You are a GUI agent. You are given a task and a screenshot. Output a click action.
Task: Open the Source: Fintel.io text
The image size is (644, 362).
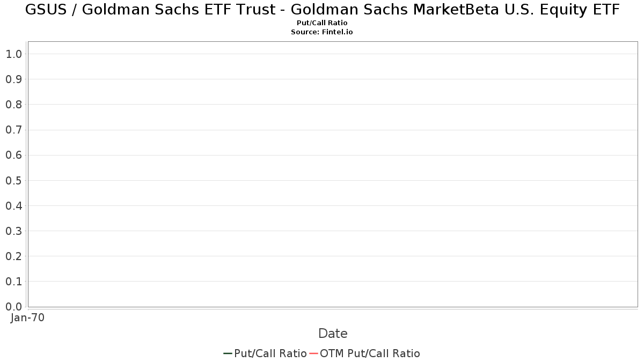pyautogui.click(x=322, y=32)
